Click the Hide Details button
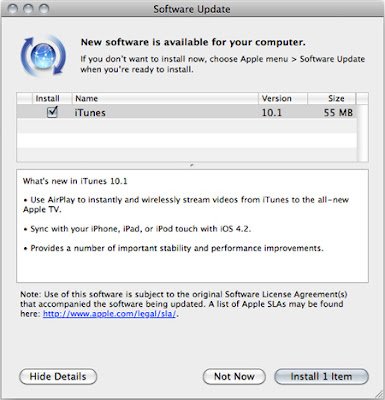The width and height of the screenshot is (385, 400). pyautogui.click(x=58, y=377)
